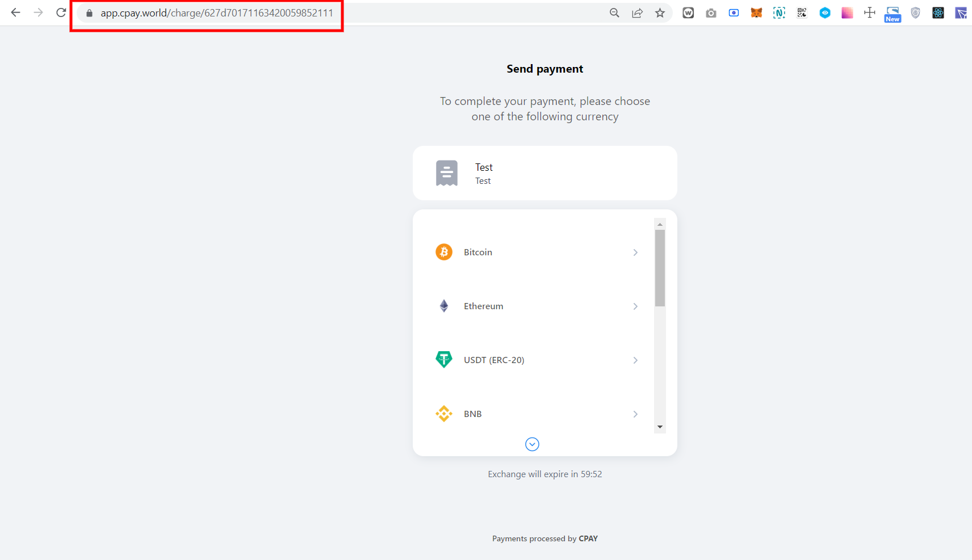This screenshot has width=972, height=560.
Task: Open the BNB option chevron
Action: (635, 414)
